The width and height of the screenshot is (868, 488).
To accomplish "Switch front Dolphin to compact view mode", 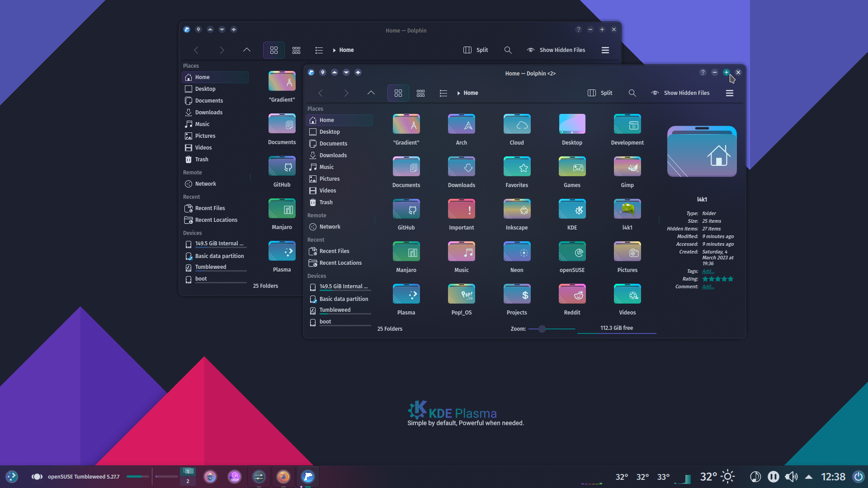I will click(420, 93).
